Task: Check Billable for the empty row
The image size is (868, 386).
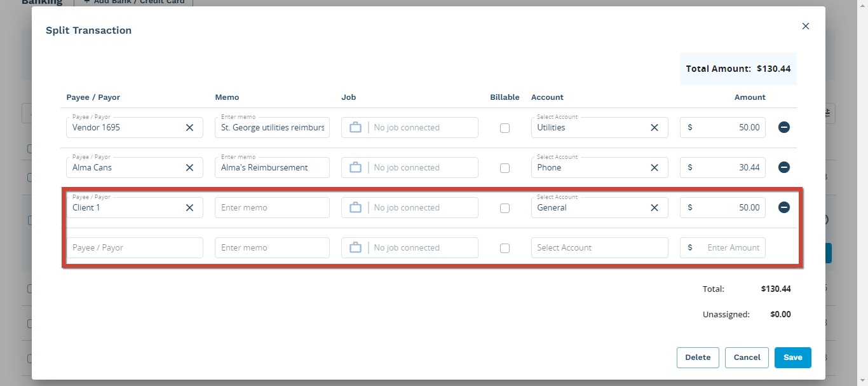Action: (505, 248)
